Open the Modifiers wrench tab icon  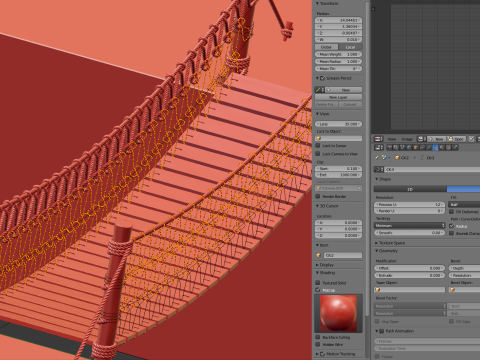[429, 147]
